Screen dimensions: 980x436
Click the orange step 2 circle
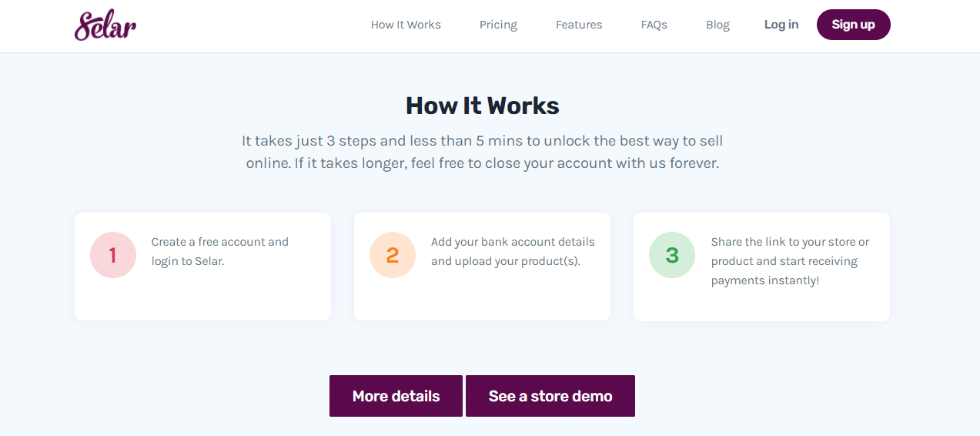pyautogui.click(x=393, y=255)
